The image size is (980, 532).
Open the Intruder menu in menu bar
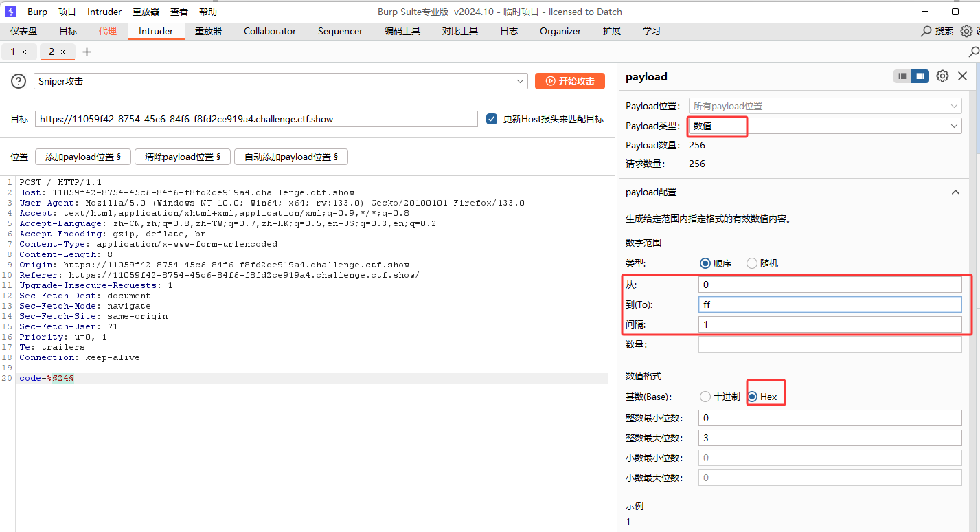tap(104, 12)
